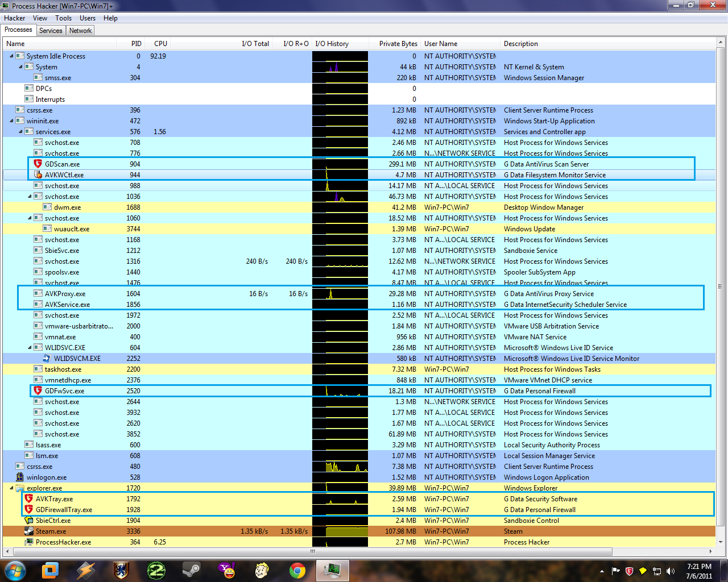Switch to the Services tab
Image resolution: width=728 pixels, height=582 pixels.
[51, 31]
